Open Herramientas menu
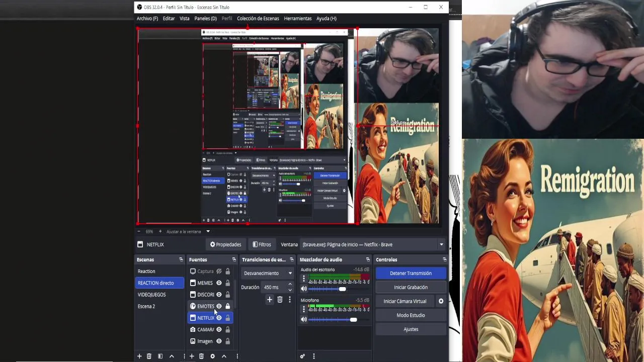The width and height of the screenshot is (644, 362). coord(298,18)
